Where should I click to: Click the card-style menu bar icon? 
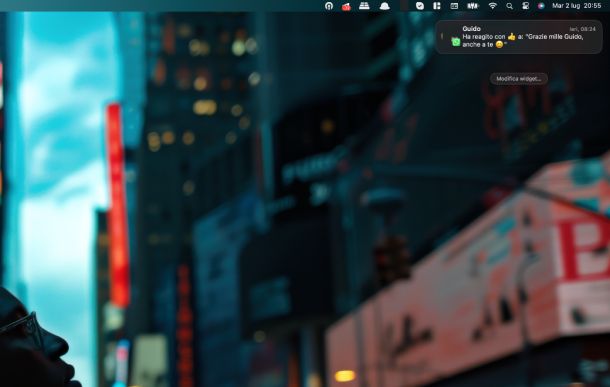454,6
